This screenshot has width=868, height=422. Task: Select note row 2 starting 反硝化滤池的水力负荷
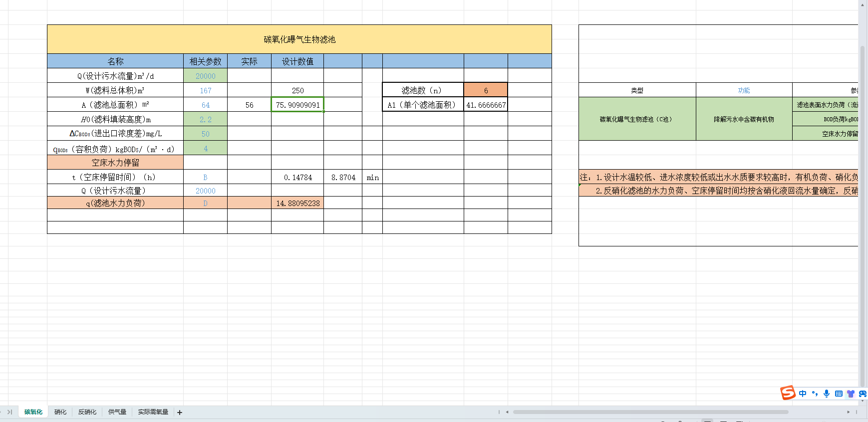point(719,191)
